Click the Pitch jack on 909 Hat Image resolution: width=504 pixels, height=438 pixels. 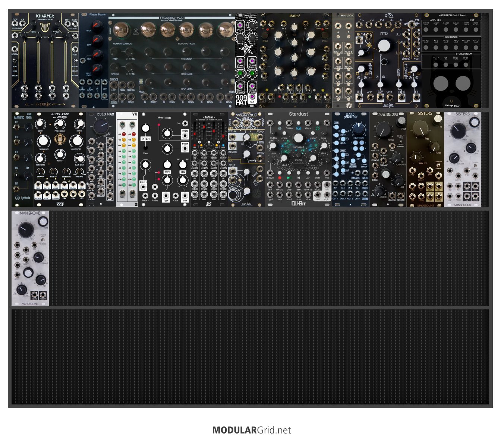(240, 25)
